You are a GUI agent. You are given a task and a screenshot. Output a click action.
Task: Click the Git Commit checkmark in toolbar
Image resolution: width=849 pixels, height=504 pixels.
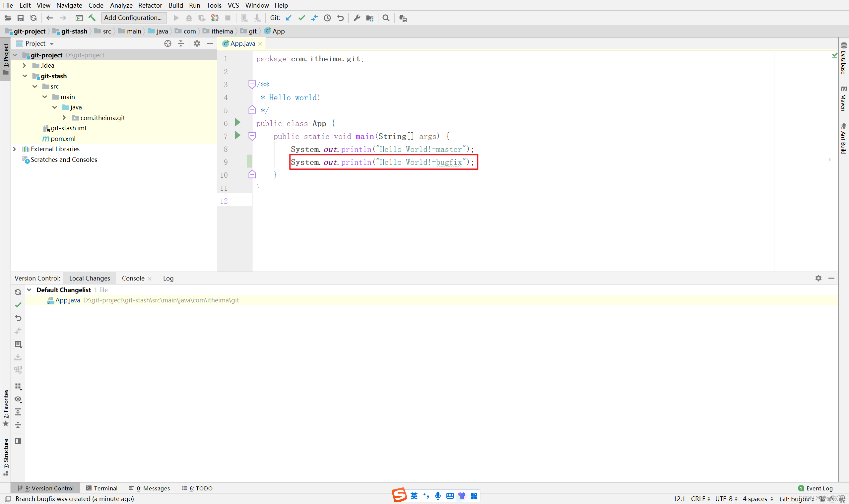click(301, 18)
